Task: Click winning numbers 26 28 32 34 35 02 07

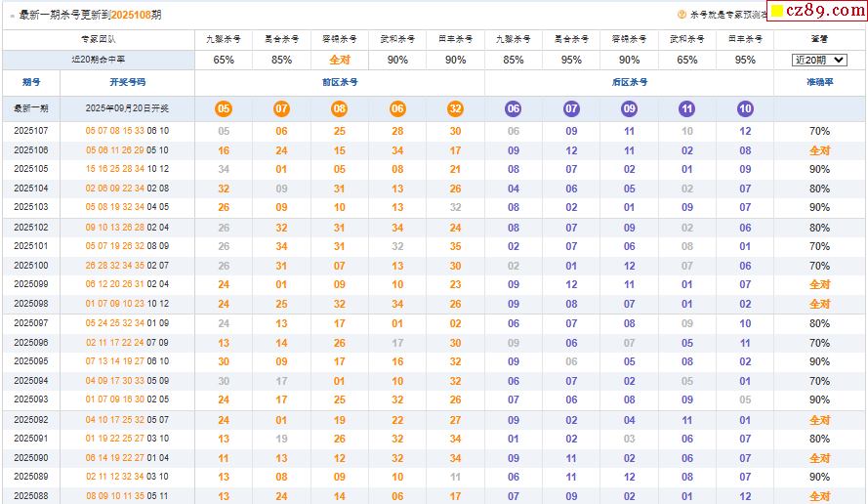Action: coord(127,266)
